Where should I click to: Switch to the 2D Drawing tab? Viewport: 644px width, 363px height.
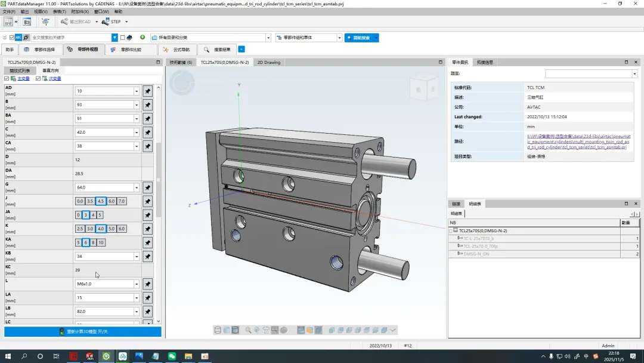click(x=268, y=62)
